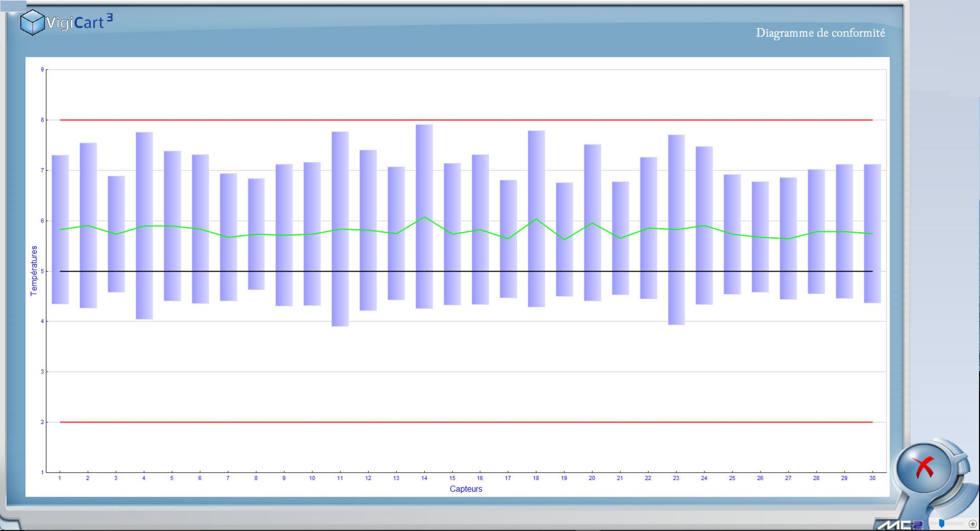Screen dimensions: 980x531
Task: Click y-axis value 5
Action: (x=42, y=271)
